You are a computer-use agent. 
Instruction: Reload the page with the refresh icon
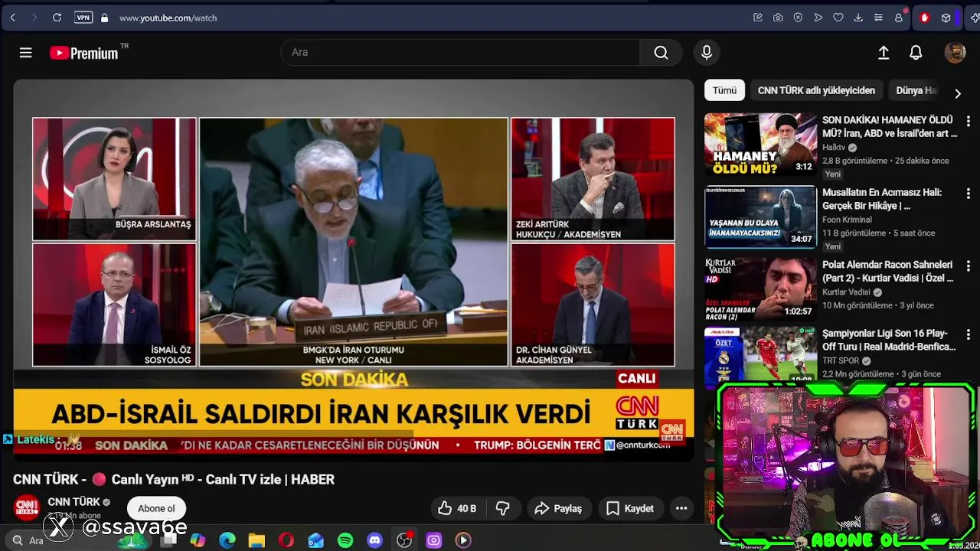pyautogui.click(x=57, y=18)
